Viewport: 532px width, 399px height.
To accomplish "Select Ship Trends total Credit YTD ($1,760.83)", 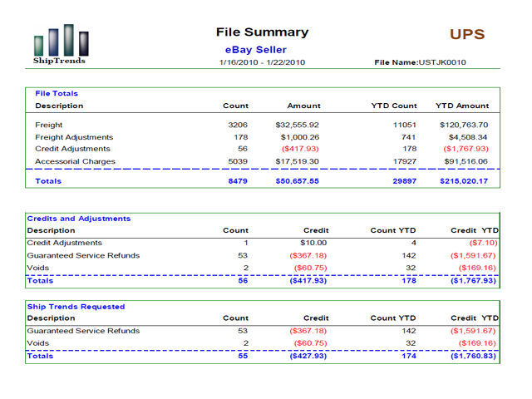I will pos(473,356).
